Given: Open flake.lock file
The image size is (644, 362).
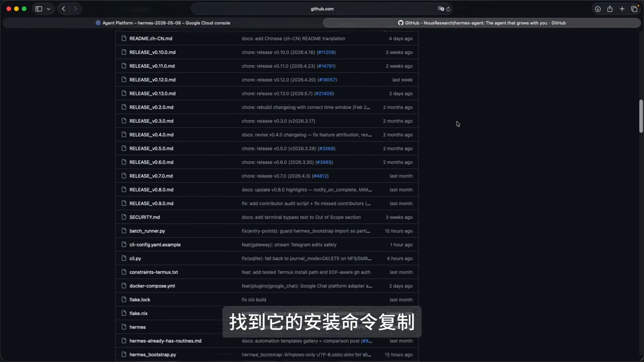Looking at the screenshot, I should click(x=140, y=300).
